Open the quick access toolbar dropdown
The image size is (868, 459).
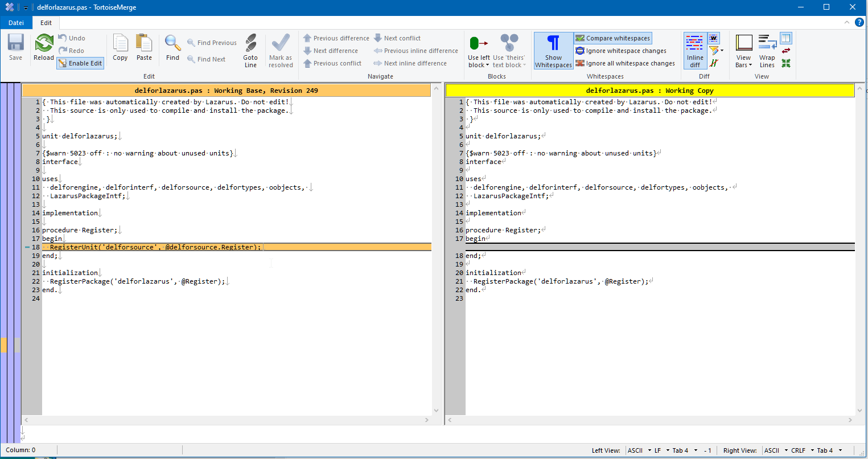26,8
